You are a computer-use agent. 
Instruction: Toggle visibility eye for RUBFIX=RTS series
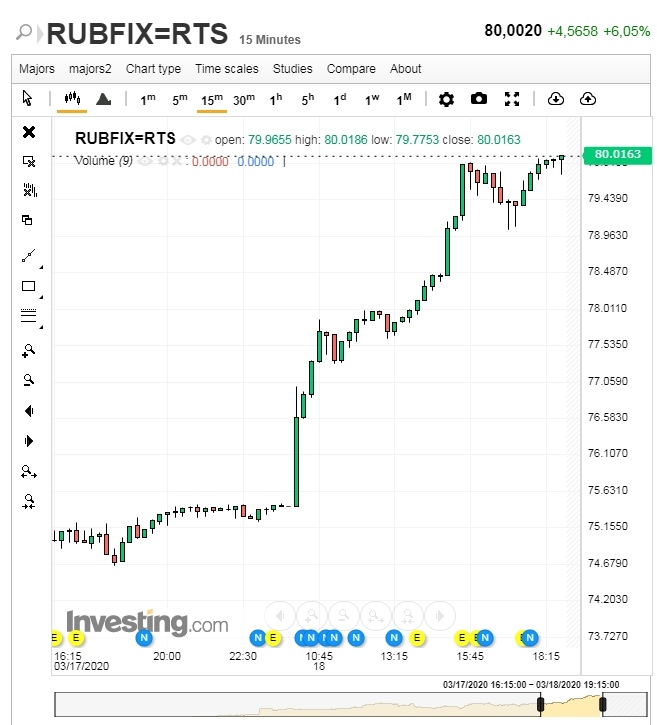(x=188, y=140)
